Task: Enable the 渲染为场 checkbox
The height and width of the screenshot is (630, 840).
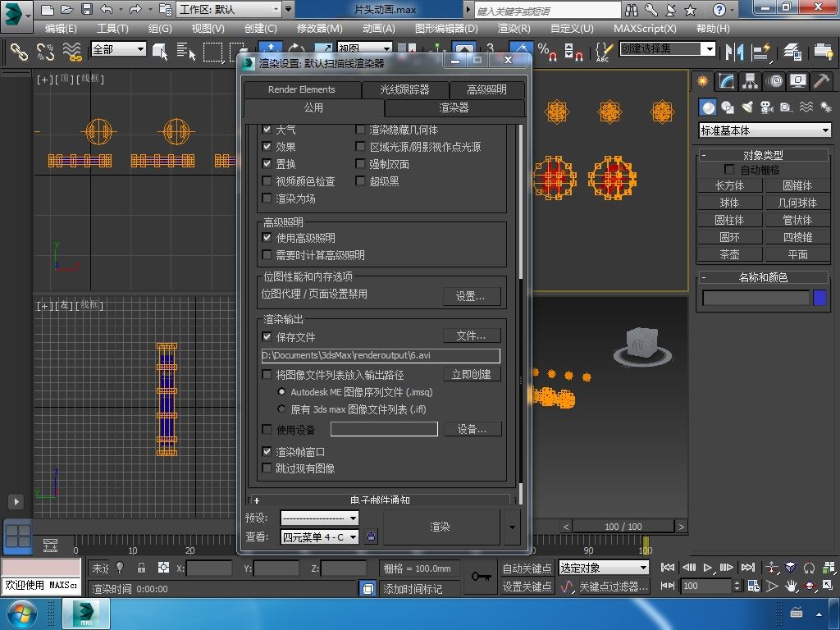Action: 267,198
